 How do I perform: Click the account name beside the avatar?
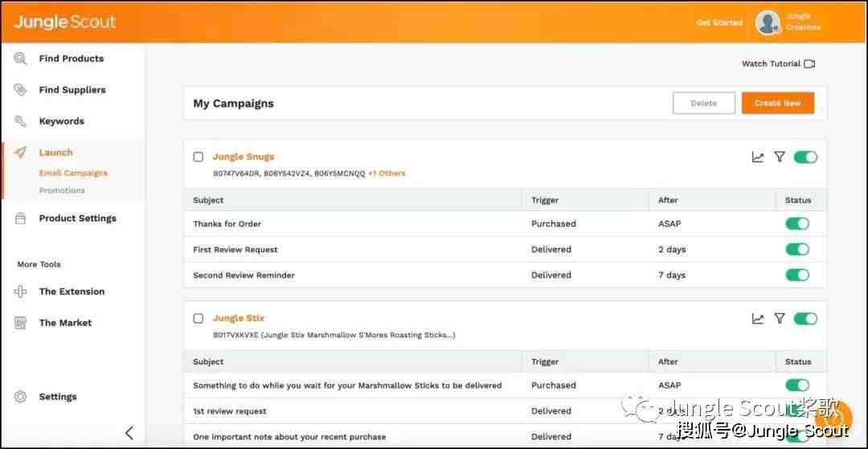803,22
